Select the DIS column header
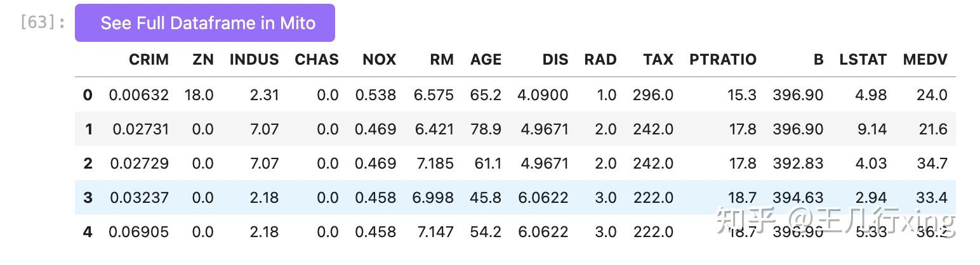980x265 pixels. coord(555,60)
